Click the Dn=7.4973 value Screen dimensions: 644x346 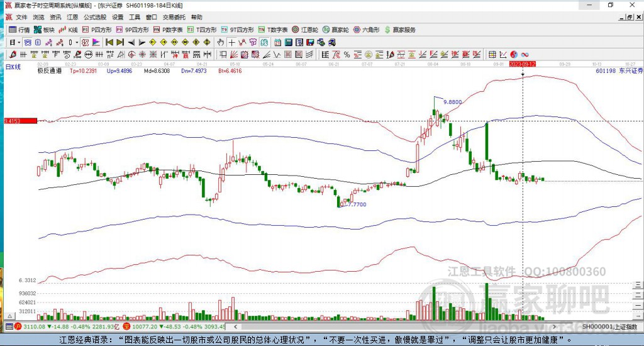194,70
